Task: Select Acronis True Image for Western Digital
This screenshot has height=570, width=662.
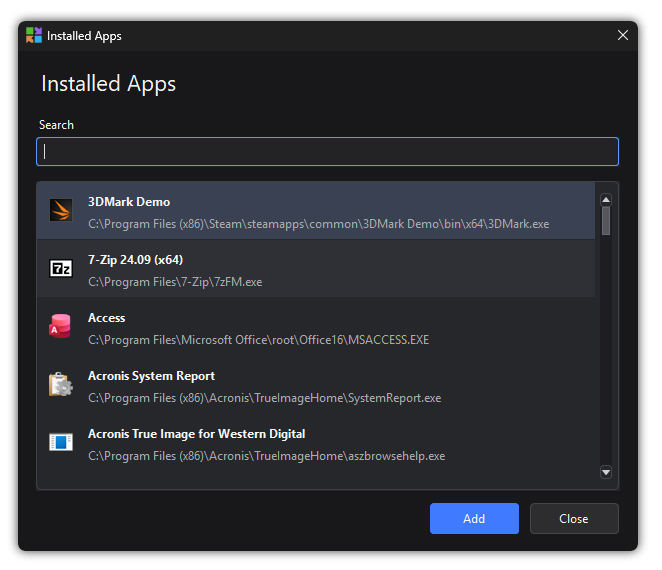Action: coord(197,434)
